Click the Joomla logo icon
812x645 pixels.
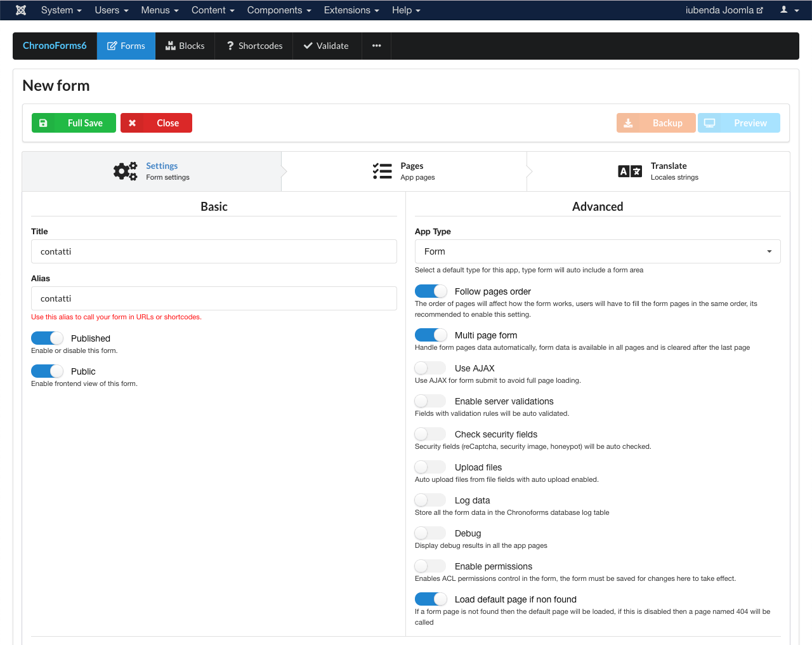click(21, 10)
